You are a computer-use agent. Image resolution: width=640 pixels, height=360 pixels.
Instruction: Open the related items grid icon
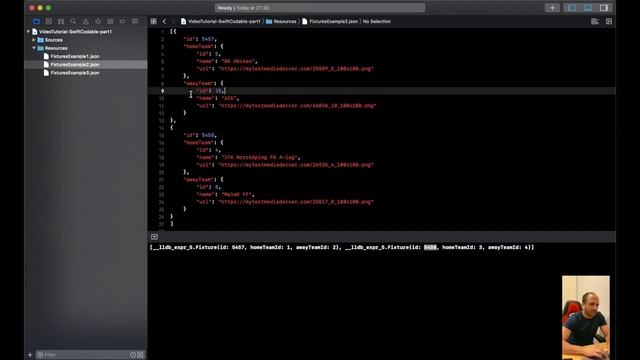click(x=153, y=21)
